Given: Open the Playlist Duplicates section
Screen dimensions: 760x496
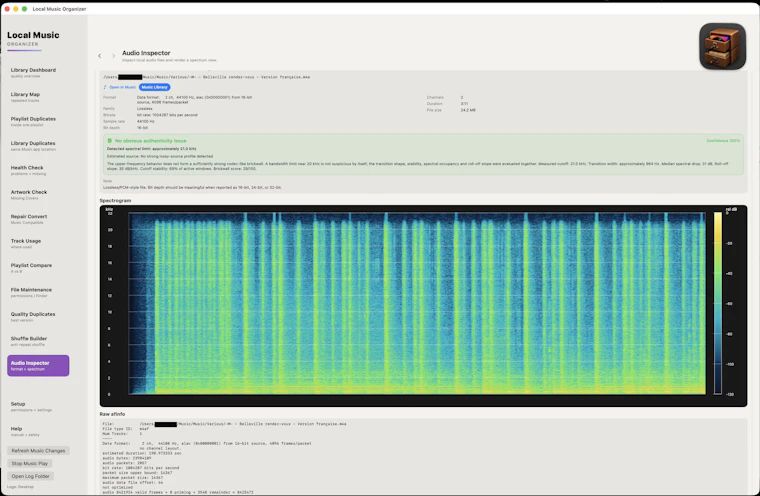Looking at the screenshot, I should [33, 121].
